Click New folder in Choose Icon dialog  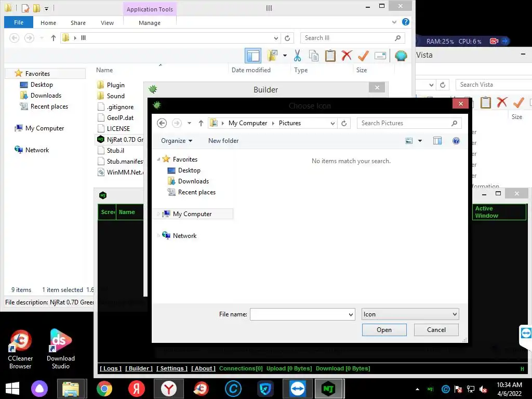223,141
